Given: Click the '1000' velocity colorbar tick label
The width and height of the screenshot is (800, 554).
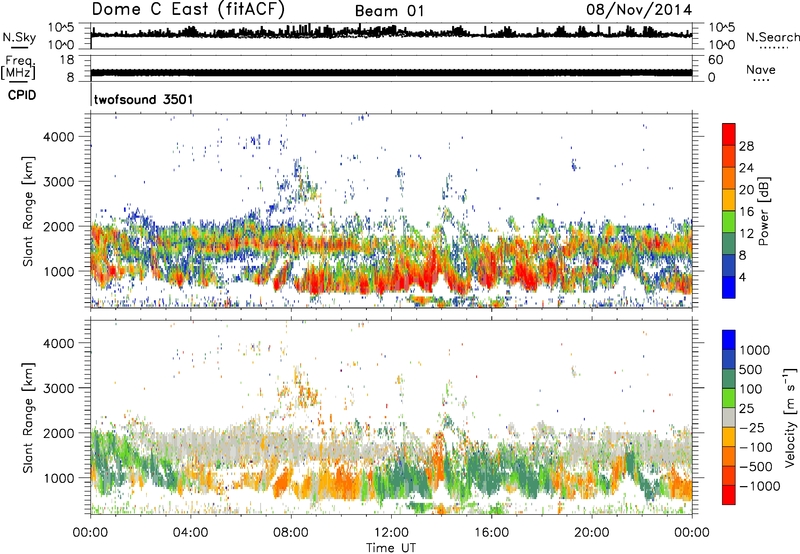Looking at the screenshot, I should 755,350.
